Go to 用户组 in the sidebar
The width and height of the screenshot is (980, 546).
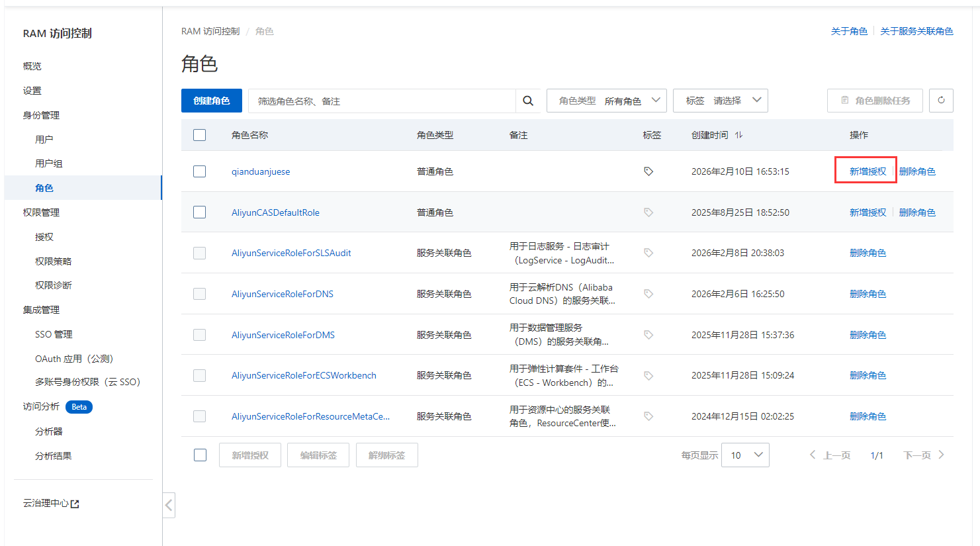pos(48,163)
